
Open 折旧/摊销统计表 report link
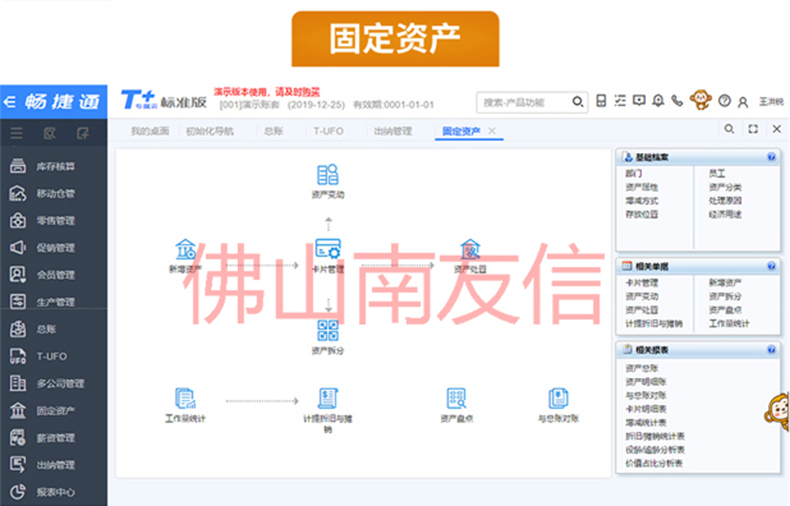(655, 436)
